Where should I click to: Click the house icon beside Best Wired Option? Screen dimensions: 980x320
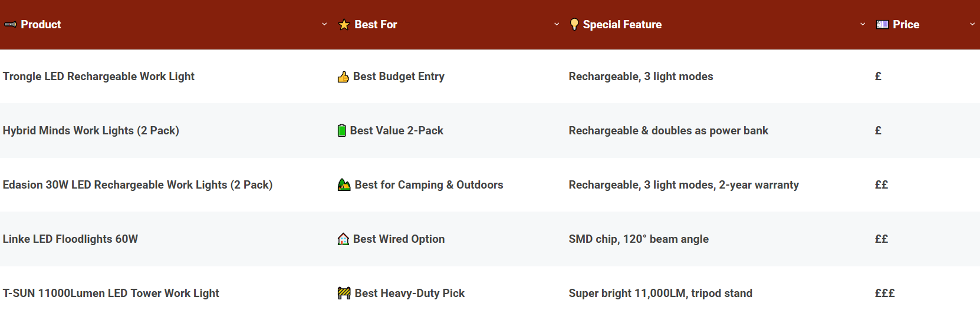point(343,239)
